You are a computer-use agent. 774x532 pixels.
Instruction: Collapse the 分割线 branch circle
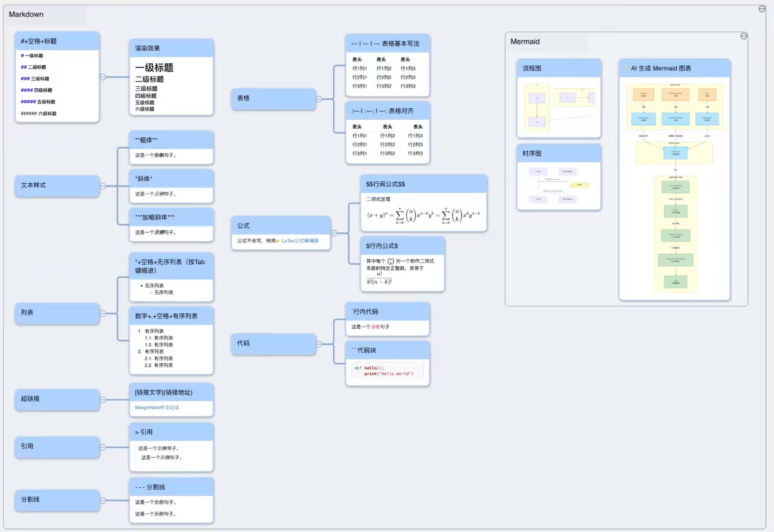(x=103, y=500)
